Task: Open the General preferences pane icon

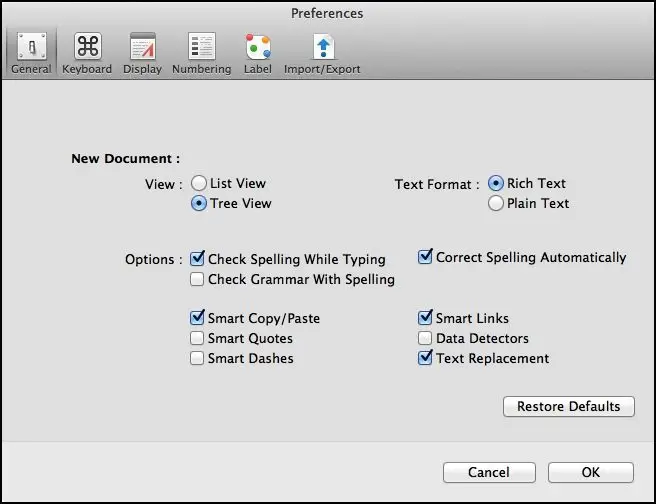Action: coord(31,46)
